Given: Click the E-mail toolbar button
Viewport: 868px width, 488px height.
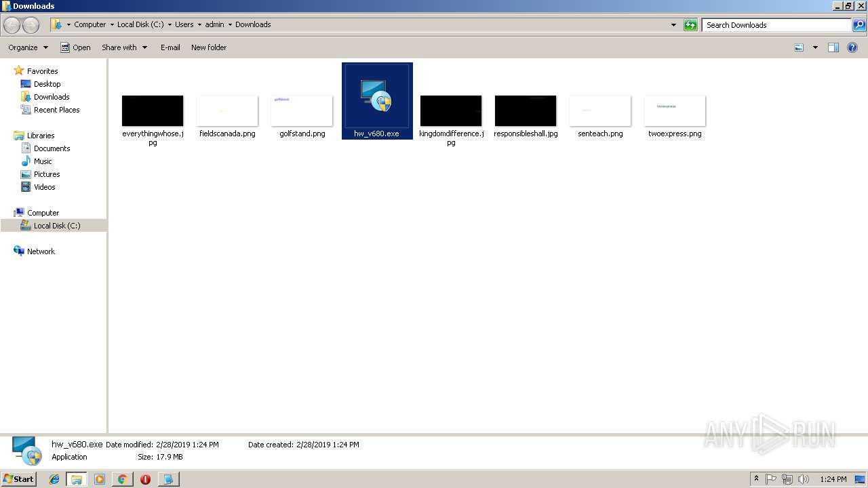Looking at the screenshot, I should tap(170, 47).
